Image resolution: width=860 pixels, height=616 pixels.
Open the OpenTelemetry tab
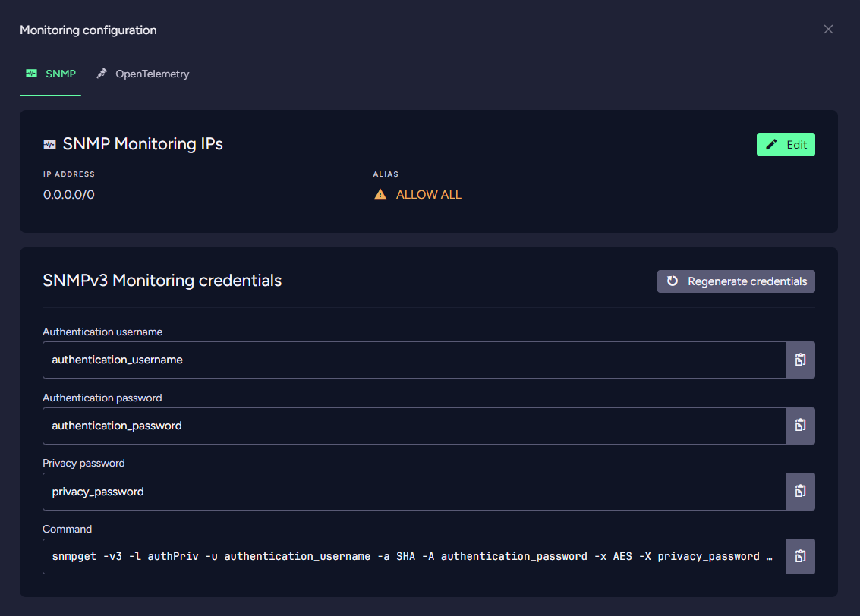pyautogui.click(x=143, y=74)
